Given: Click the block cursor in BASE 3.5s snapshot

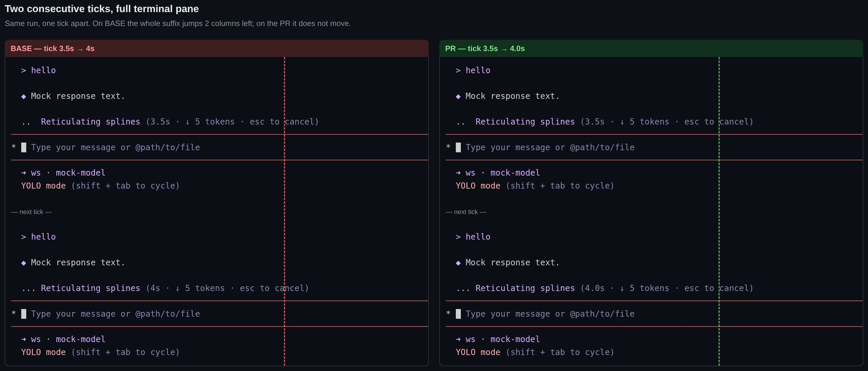Looking at the screenshot, I should click(24, 147).
